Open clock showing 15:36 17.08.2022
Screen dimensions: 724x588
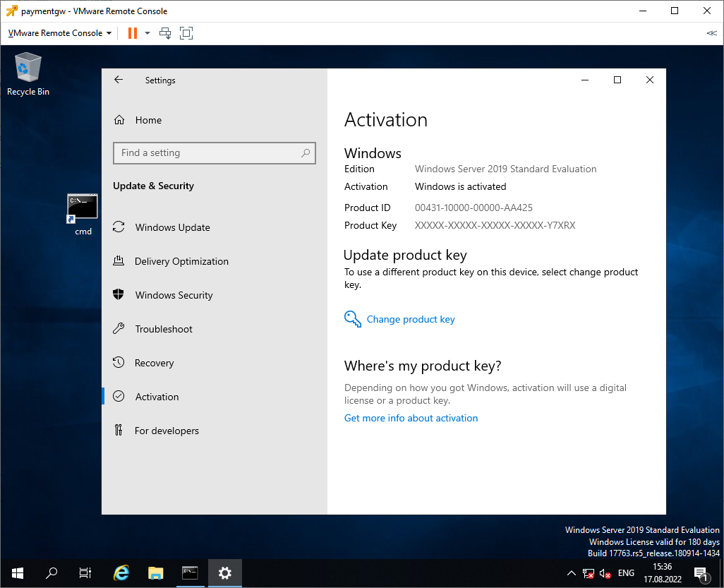pos(663,573)
